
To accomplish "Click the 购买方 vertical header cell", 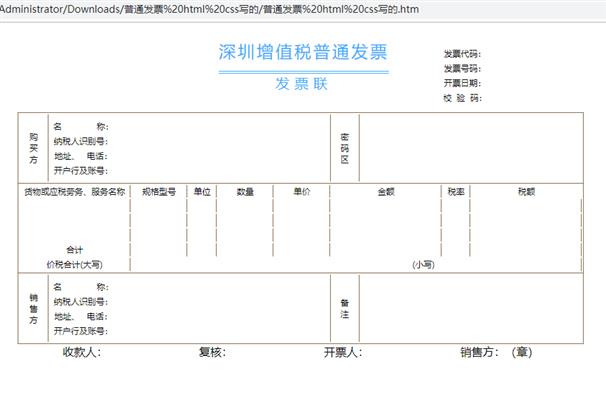I will (34, 148).
